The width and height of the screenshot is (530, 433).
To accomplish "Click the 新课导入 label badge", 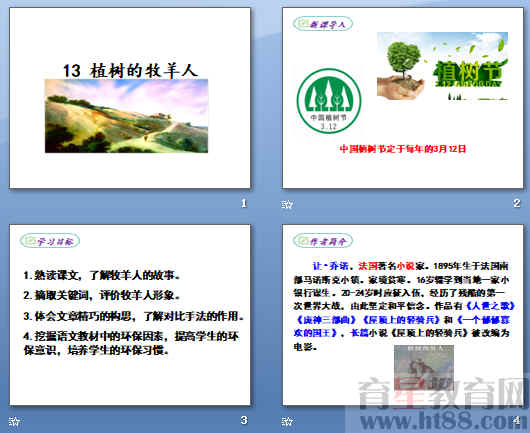I will [x=323, y=24].
